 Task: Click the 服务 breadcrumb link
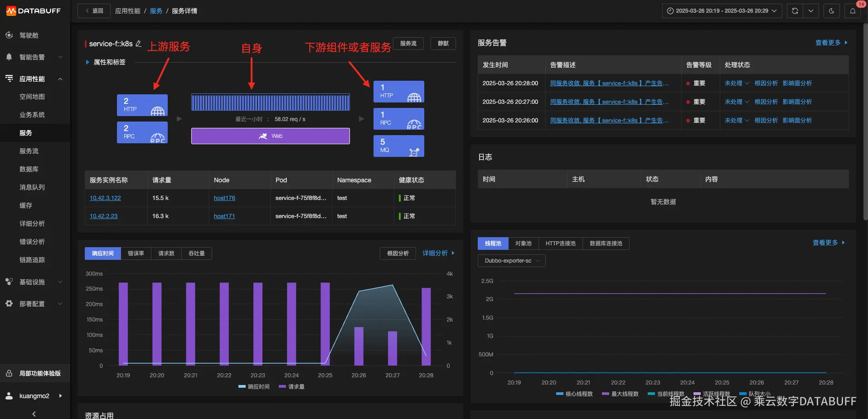(x=156, y=11)
